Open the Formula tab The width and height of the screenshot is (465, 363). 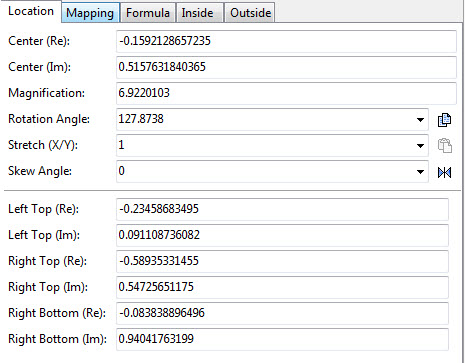(x=148, y=13)
